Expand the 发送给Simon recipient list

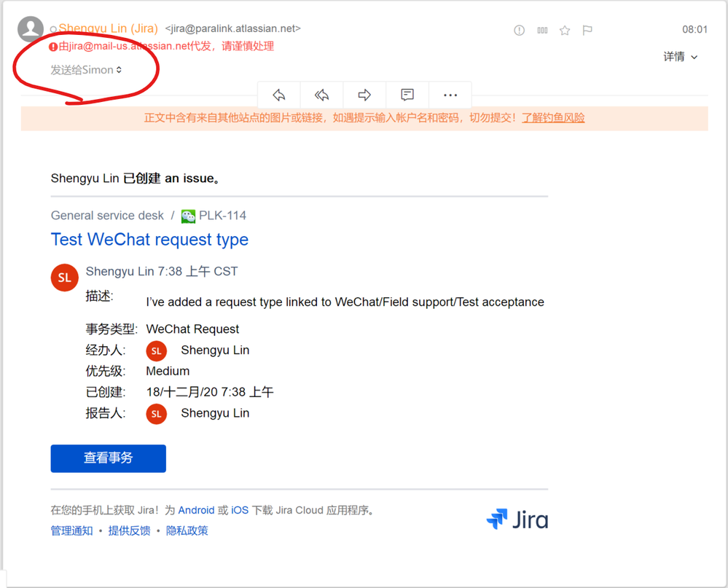point(86,70)
